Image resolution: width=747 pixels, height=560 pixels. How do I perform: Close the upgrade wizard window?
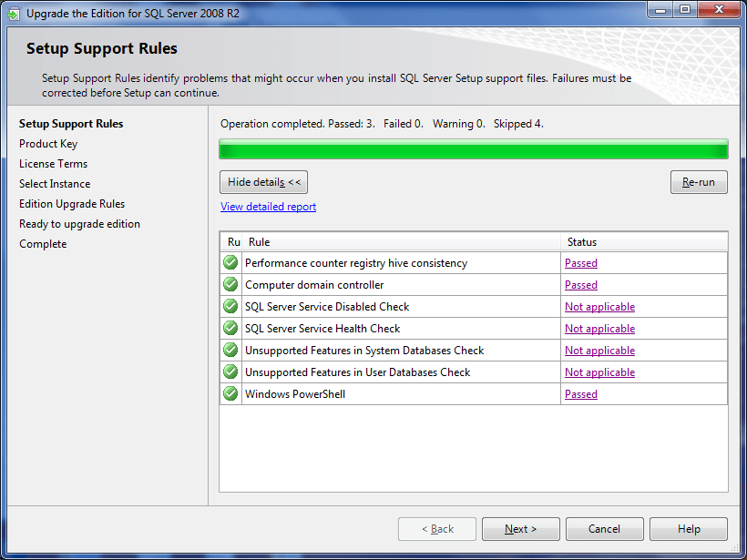pyautogui.click(x=719, y=9)
